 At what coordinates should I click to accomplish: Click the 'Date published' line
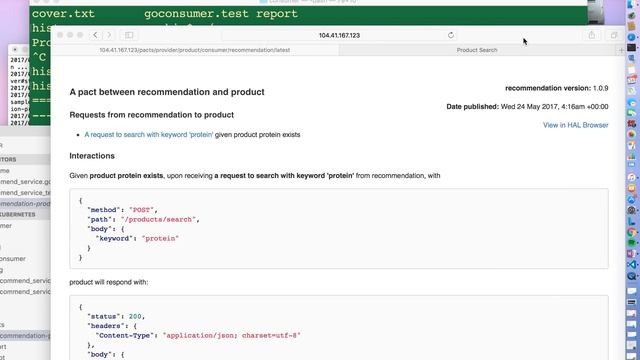tap(527, 107)
